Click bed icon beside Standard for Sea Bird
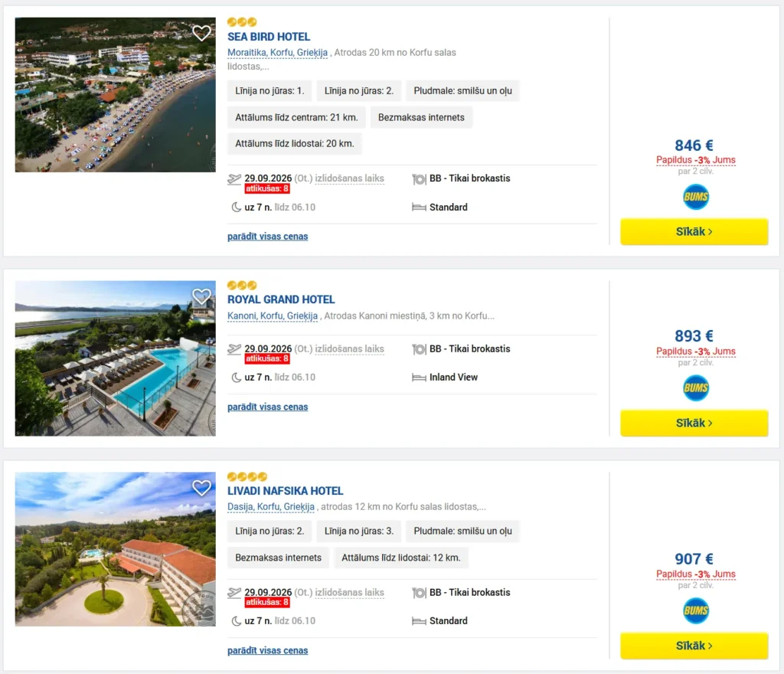 point(419,208)
